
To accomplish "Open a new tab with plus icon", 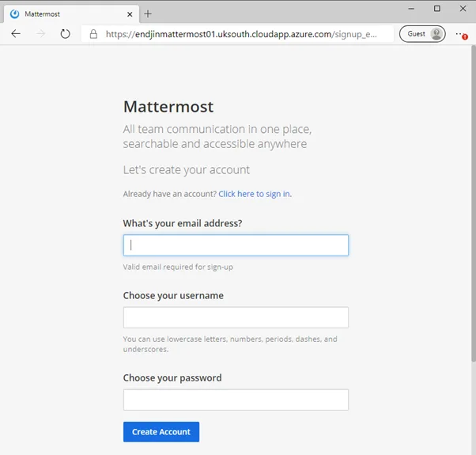I will tap(148, 14).
